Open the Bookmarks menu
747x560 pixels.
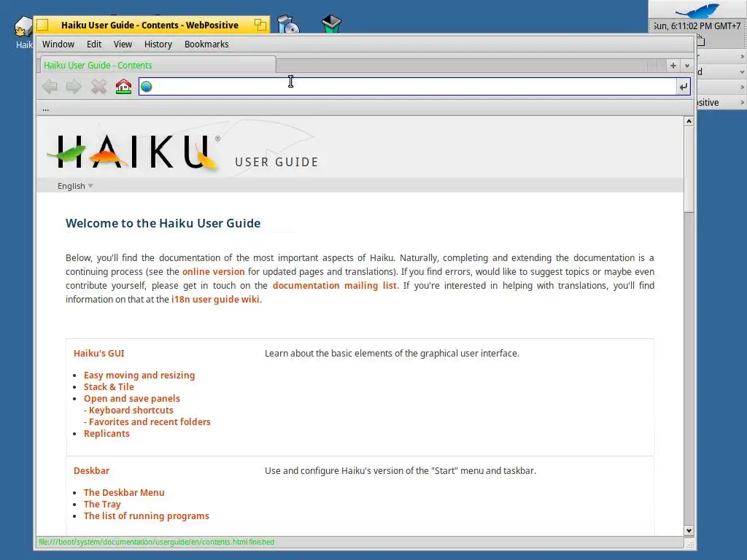[206, 44]
